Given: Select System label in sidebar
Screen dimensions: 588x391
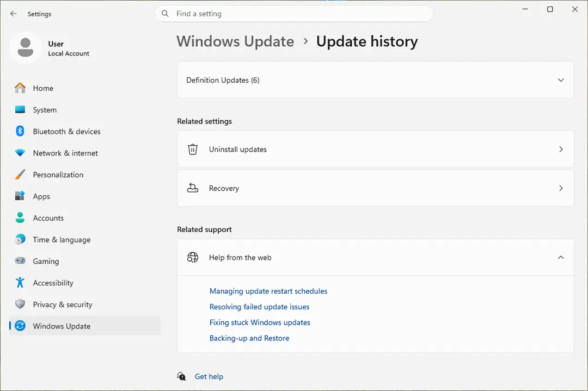Looking at the screenshot, I should click(x=45, y=110).
